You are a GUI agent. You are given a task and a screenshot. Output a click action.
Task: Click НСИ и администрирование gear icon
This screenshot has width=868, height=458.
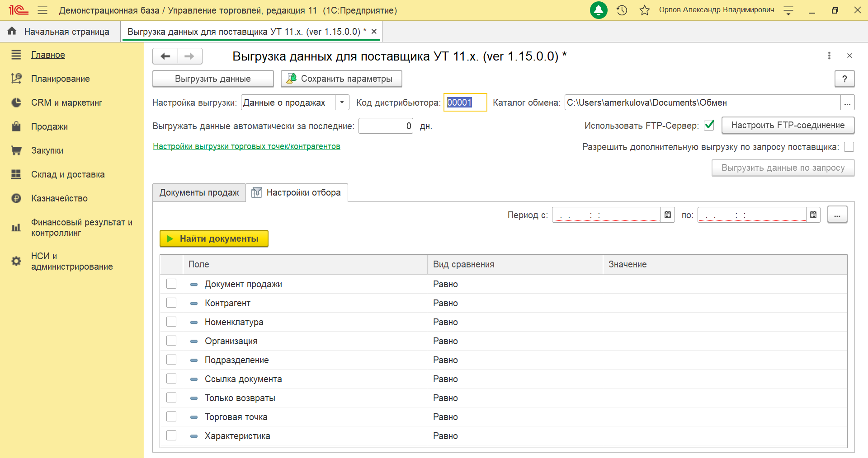pos(16,261)
